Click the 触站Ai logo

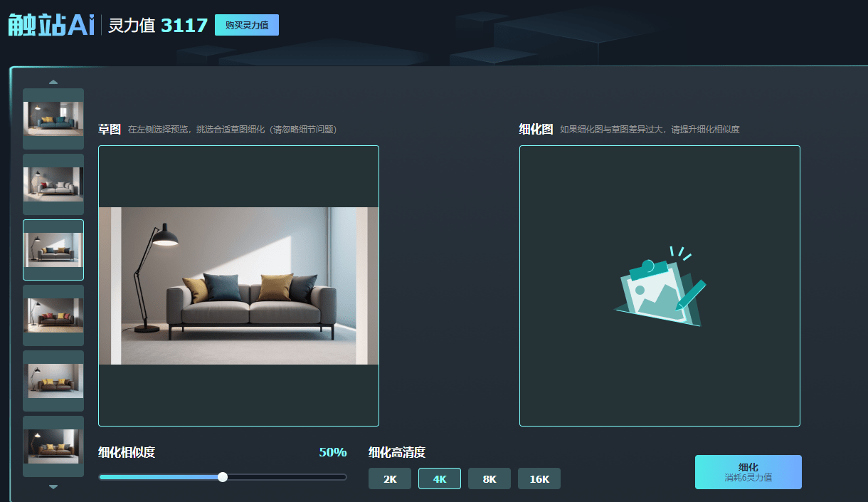click(x=51, y=25)
